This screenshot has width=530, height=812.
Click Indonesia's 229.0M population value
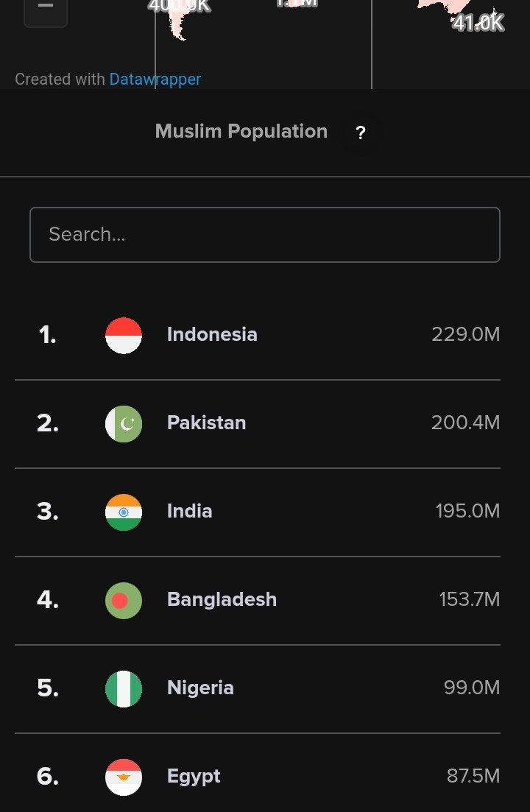pos(466,334)
